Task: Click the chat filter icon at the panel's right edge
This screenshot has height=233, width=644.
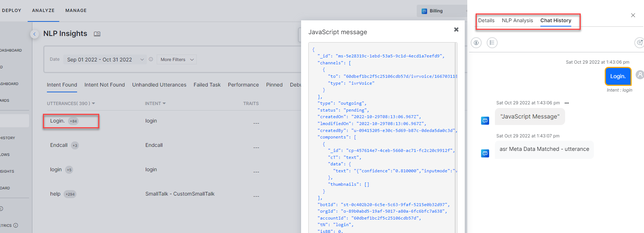Action: click(x=639, y=43)
